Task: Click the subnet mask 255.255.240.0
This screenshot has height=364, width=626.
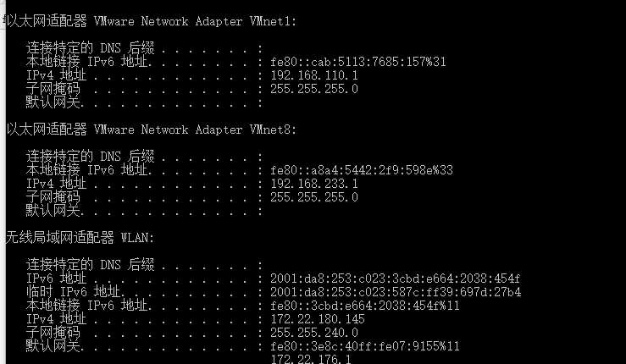Action: tap(314, 333)
